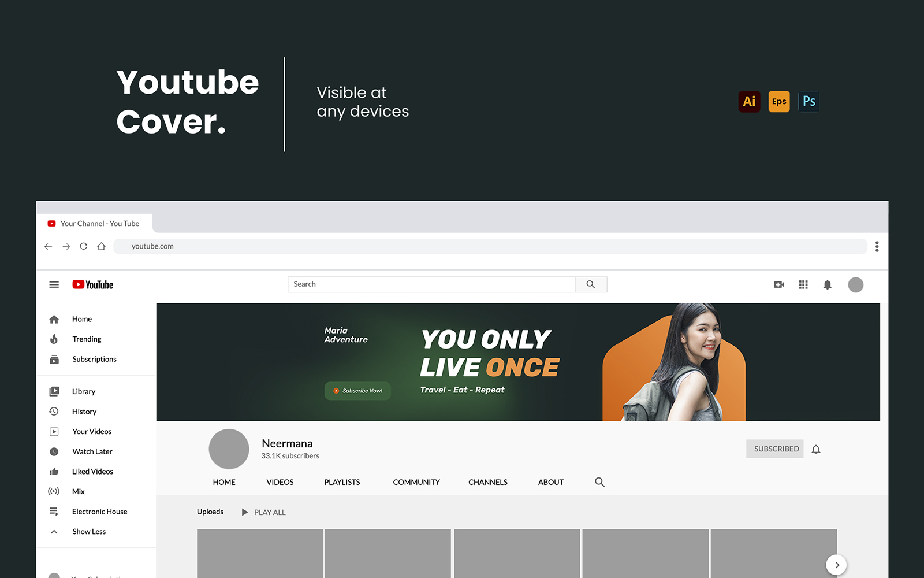Image resolution: width=924 pixels, height=578 pixels.
Task: Click the Watch Later sidebar label
Action: [x=92, y=451]
